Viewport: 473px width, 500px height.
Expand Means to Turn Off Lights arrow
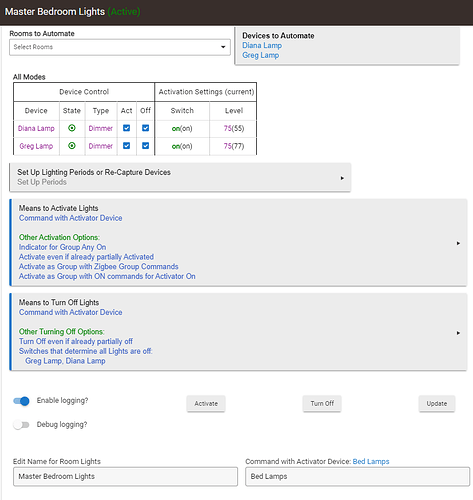coord(458,333)
